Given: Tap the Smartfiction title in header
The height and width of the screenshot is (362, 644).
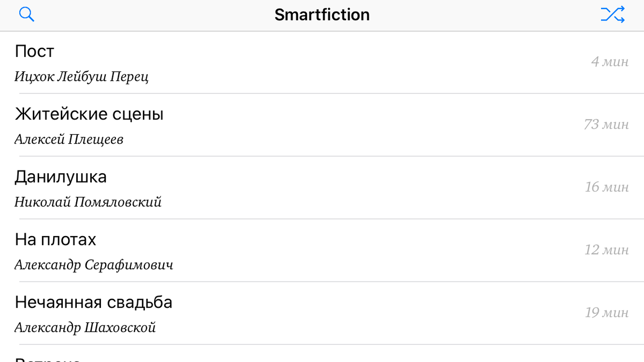Looking at the screenshot, I should pyautogui.click(x=322, y=14).
